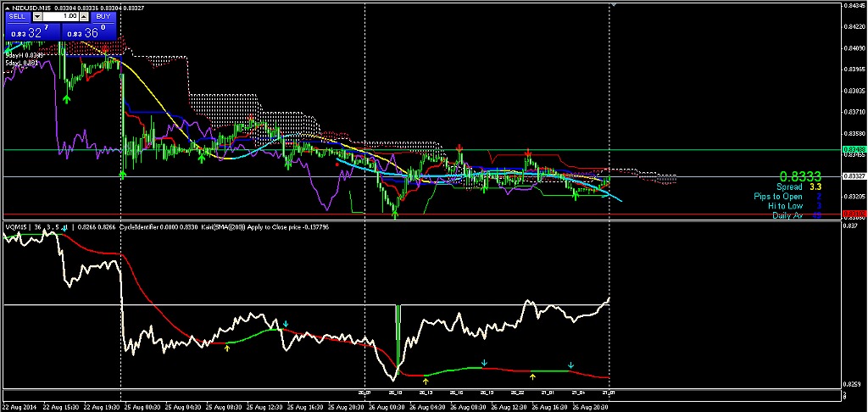This screenshot has height=412, width=868.
Task: Click the 1.00 lot size field
Action: [x=63, y=16]
